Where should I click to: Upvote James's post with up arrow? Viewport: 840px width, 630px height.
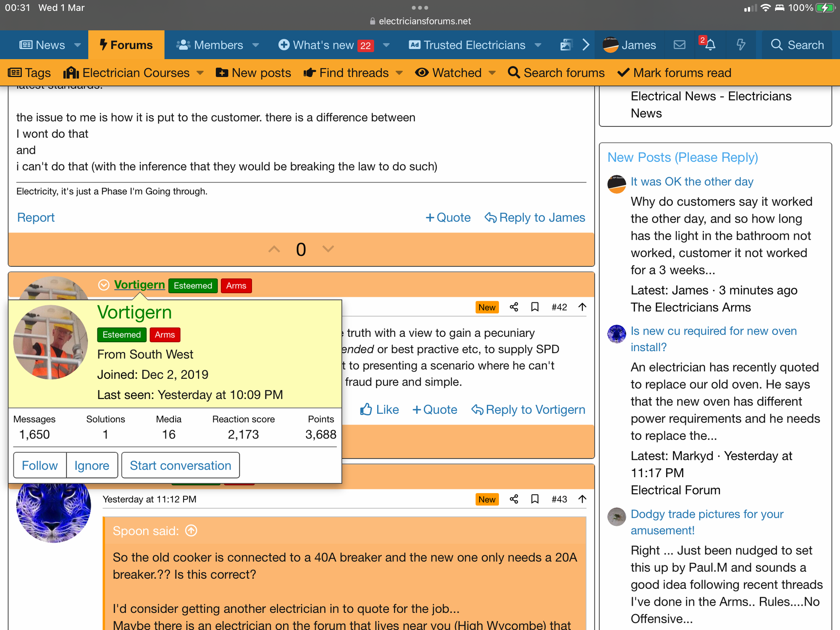tap(274, 249)
